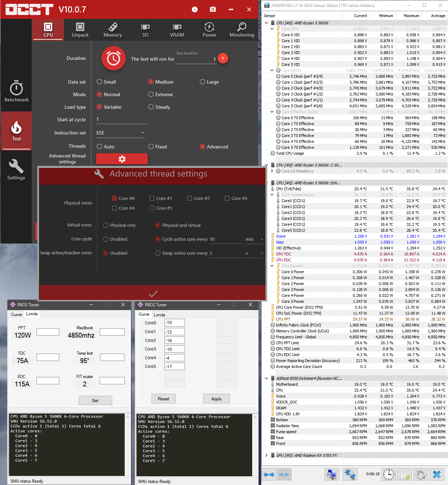This screenshot has height=485, width=448.
Task: Click HWiNFO expand columns blue arrows icon
Action: pos(269,475)
